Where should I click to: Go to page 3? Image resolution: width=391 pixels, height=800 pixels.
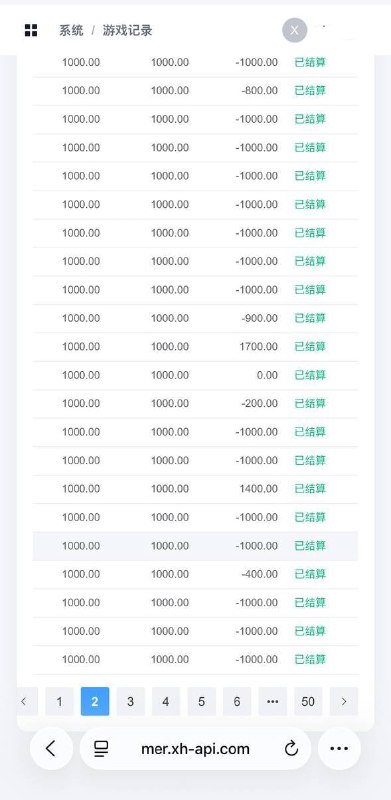[131, 702]
